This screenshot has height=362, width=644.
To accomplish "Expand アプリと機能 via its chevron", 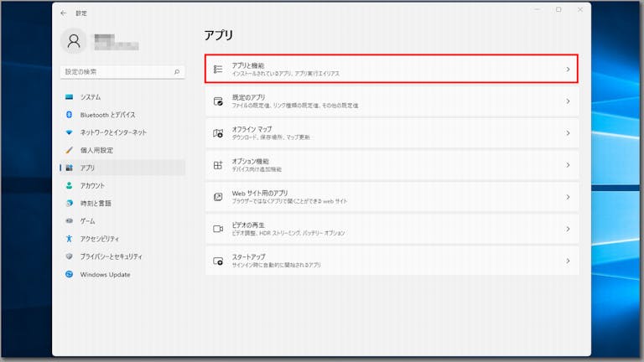I will [568, 70].
